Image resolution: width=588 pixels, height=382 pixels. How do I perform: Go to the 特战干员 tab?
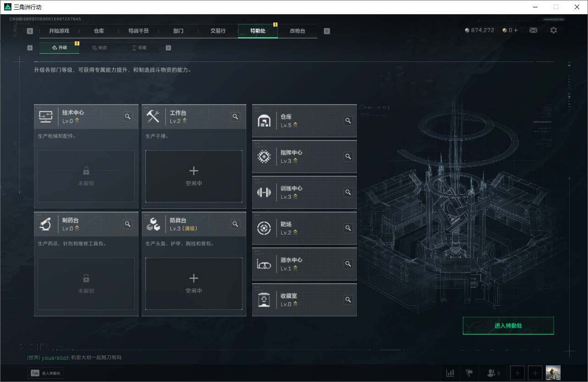coord(139,31)
